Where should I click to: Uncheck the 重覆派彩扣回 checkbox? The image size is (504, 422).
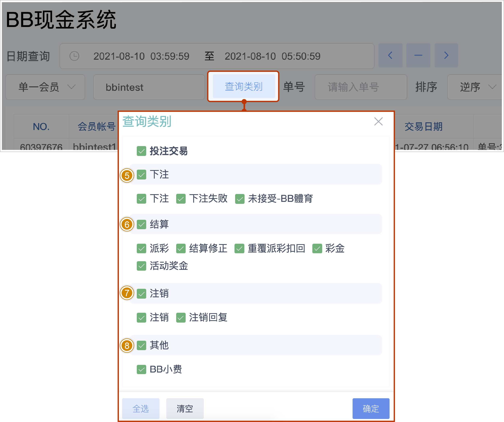tap(239, 249)
